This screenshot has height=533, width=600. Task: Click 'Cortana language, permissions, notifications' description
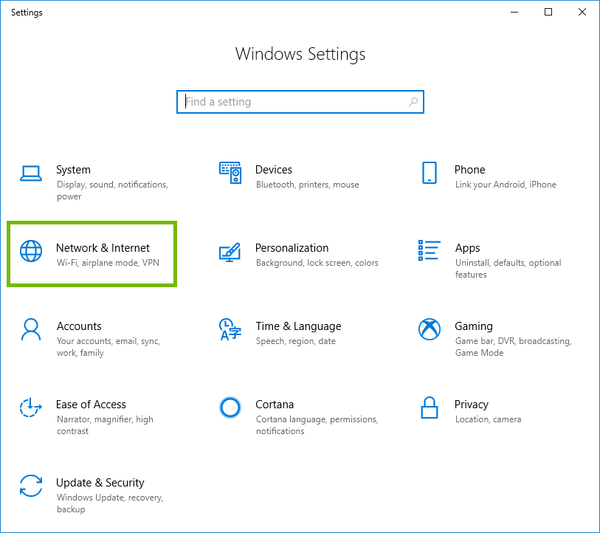[317, 425]
